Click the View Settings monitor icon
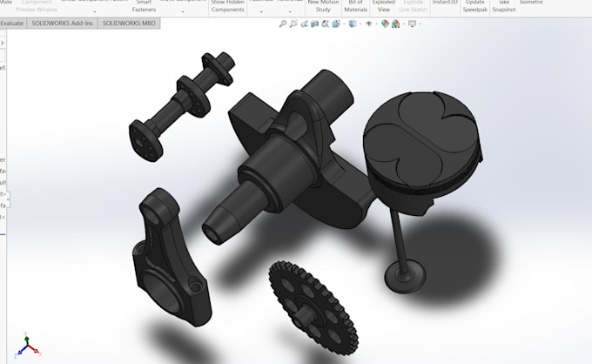 (x=413, y=24)
